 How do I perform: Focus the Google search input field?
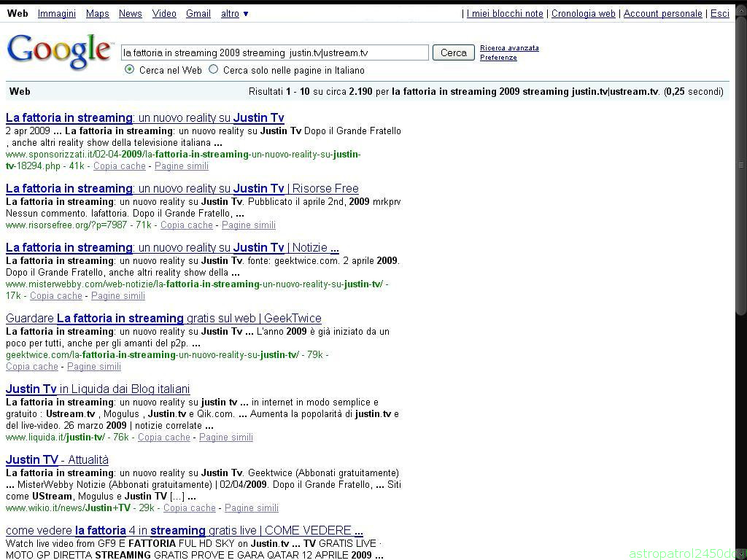coord(275,52)
